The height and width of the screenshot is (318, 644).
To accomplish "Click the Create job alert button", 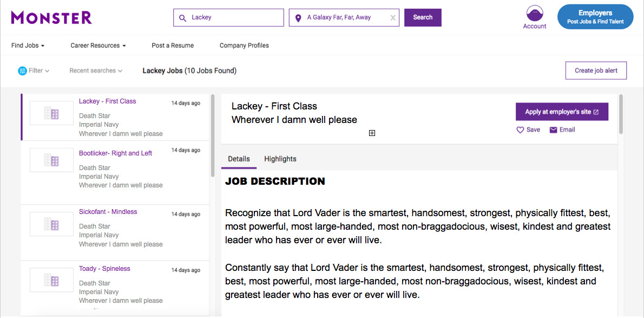I will (x=596, y=70).
